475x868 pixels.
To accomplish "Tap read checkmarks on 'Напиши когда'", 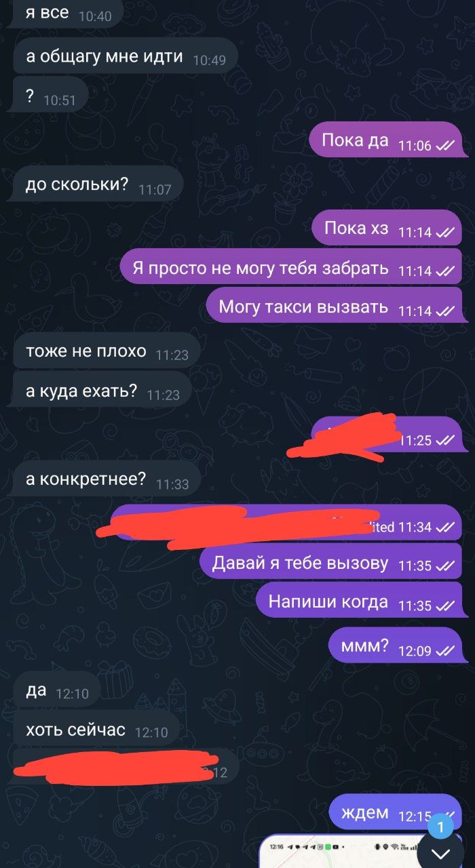I will pyautogui.click(x=445, y=606).
